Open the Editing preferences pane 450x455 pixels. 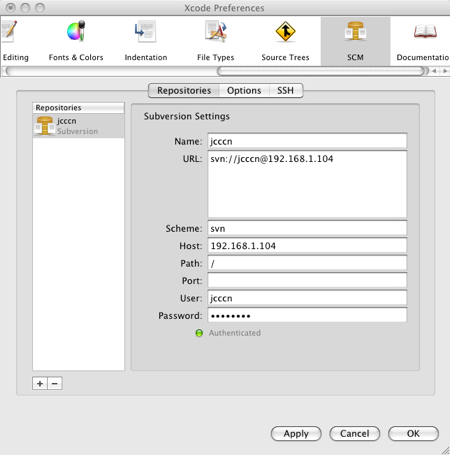[15, 41]
